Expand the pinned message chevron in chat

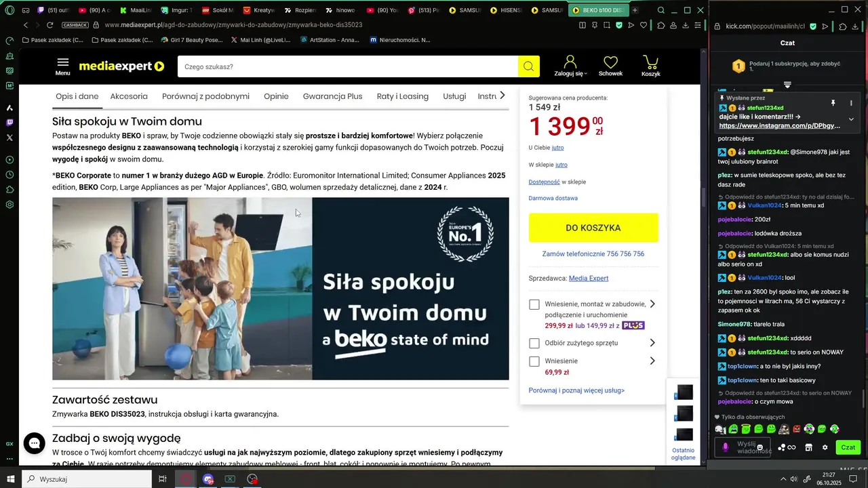pos(851,119)
